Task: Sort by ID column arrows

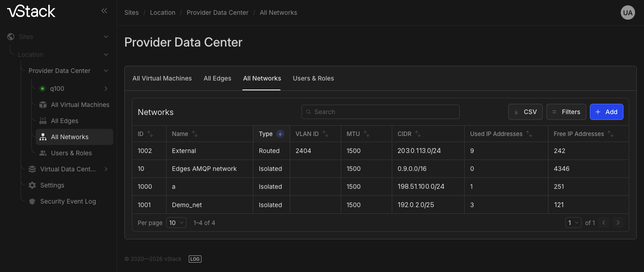Action: pos(150,134)
